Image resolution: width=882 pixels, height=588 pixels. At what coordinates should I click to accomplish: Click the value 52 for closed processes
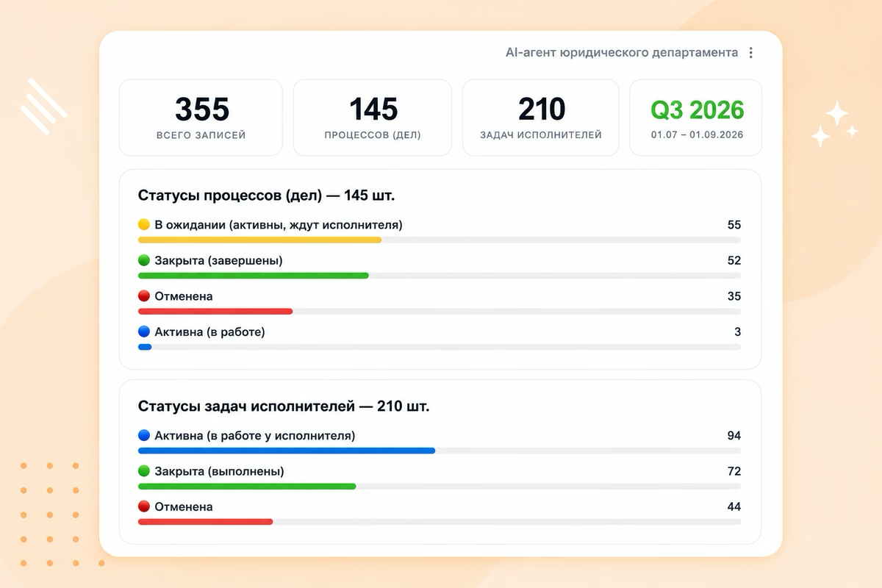(x=734, y=261)
